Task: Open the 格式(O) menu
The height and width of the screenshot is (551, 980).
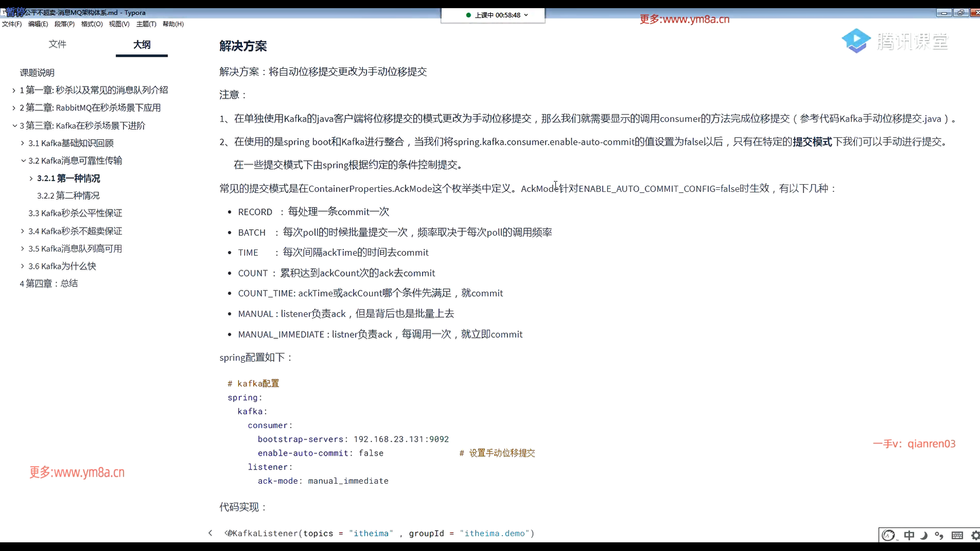Action: (92, 24)
